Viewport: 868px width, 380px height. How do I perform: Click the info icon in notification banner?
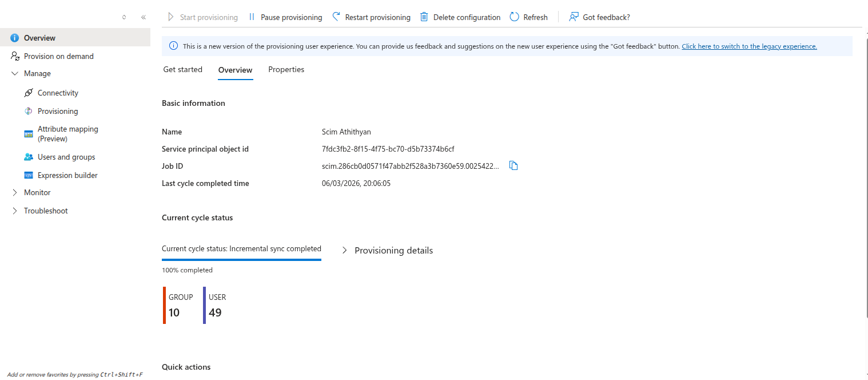pos(173,46)
